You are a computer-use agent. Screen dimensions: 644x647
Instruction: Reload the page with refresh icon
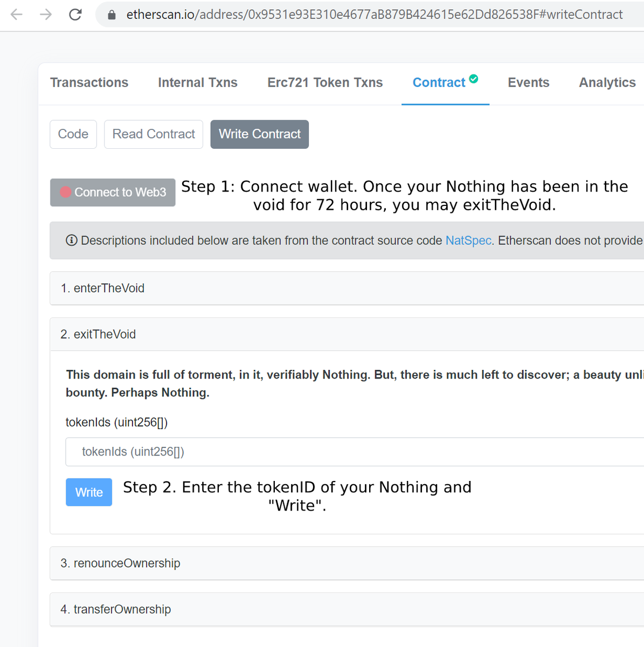pyautogui.click(x=75, y=15)
